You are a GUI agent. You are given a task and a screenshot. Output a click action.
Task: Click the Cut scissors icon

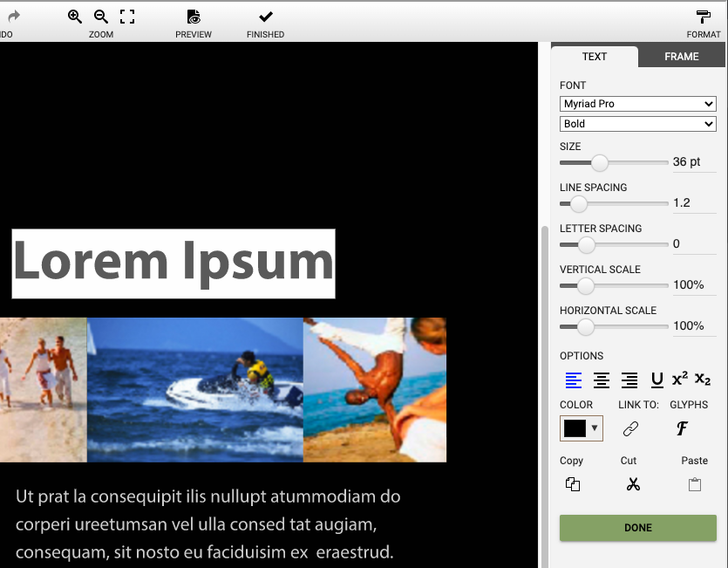coord(633,484)
